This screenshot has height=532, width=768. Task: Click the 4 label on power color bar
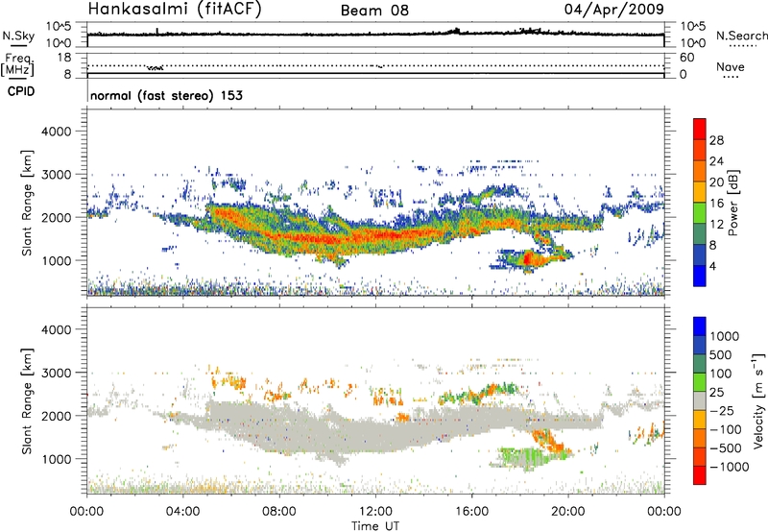713,266
